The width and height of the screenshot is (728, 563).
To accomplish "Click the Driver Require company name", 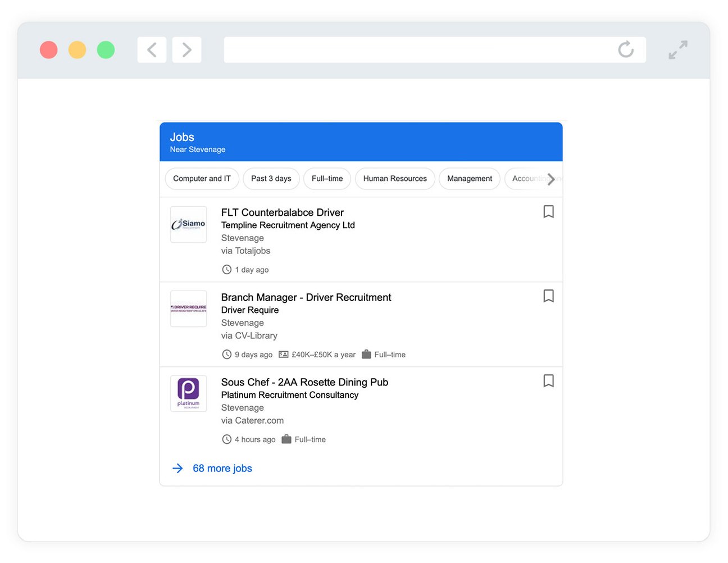I will [250, 310].
